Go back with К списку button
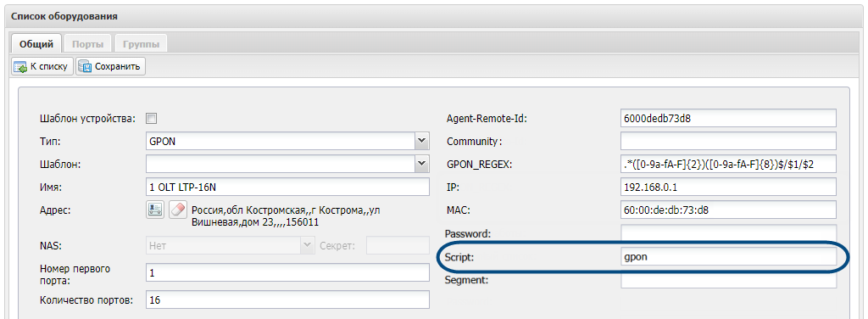The image size is (868, 319). pyautogui.click(x=42, y=67)
